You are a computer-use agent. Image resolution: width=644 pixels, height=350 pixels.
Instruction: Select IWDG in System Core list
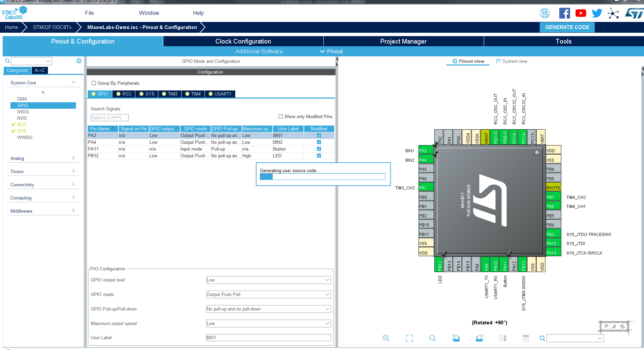tap(23, 112)
